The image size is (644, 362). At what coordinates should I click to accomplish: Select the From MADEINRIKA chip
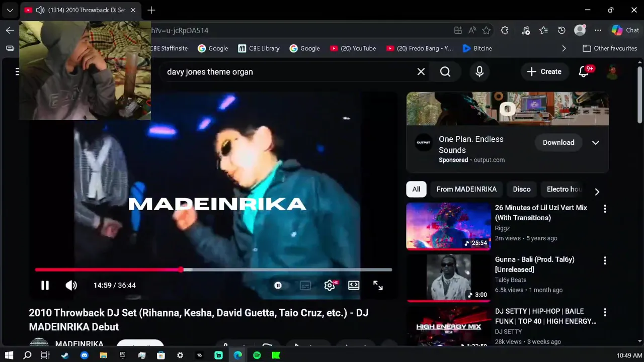pyautogui.click(x=466, y=190)
